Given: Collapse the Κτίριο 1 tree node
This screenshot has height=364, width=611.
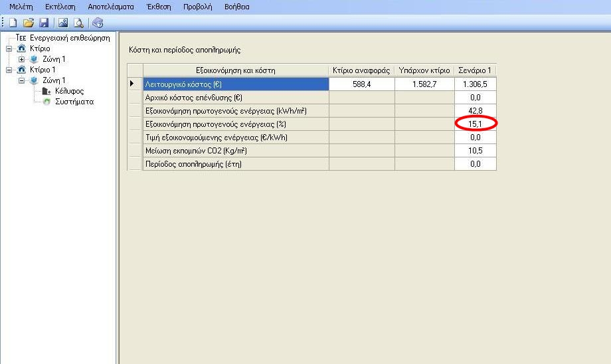Looking at the screenshot, I should [9, 70].
